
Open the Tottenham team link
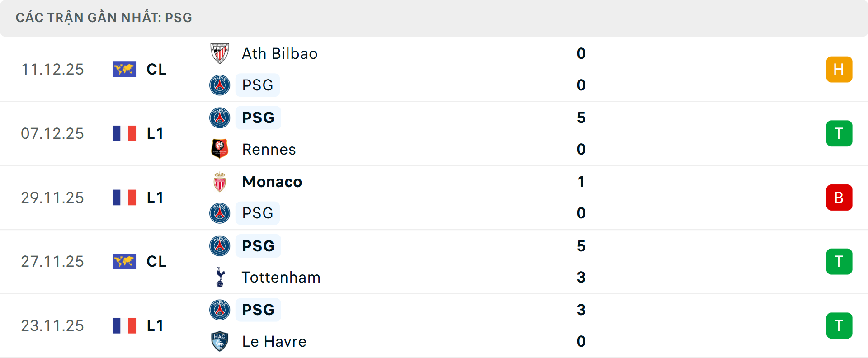281,277
